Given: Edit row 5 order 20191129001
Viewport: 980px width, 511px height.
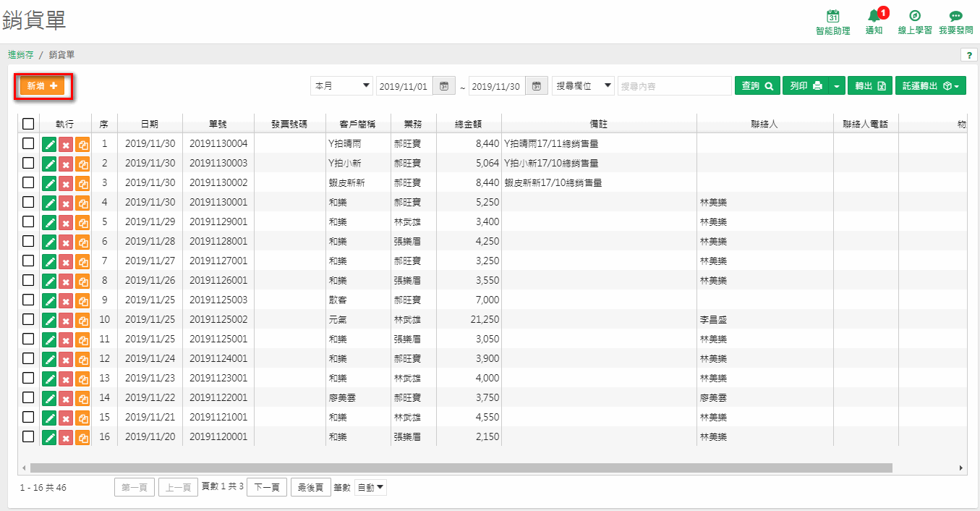Looking at the screenshot, I should click(50, 222).
